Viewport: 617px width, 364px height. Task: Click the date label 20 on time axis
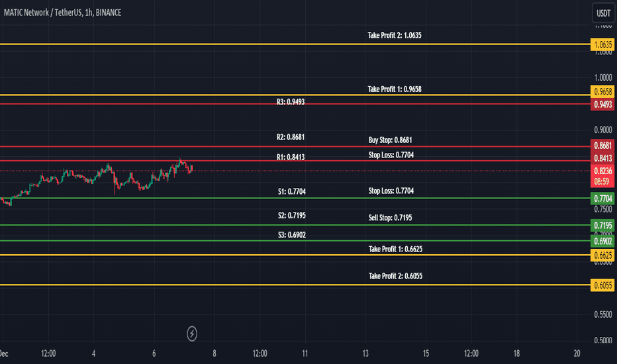tap(577, 353)
